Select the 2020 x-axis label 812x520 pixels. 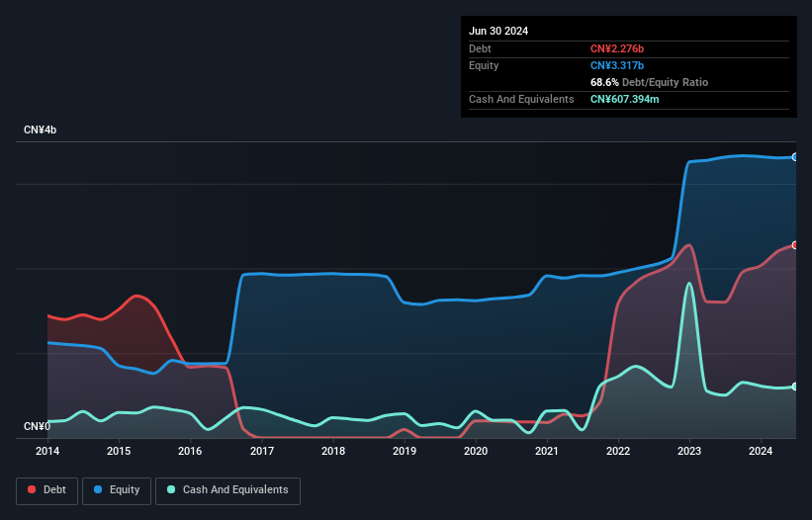coord(476,452)
